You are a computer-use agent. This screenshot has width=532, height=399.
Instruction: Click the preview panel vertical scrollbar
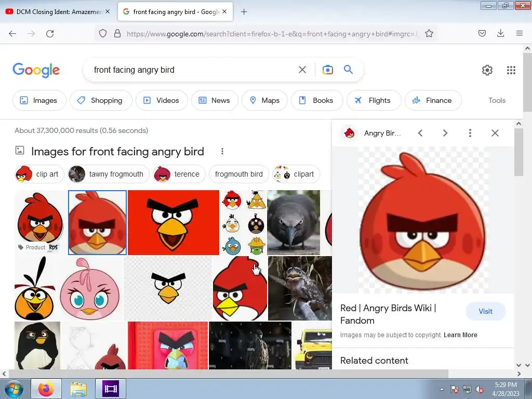click(x=518, y=153)
